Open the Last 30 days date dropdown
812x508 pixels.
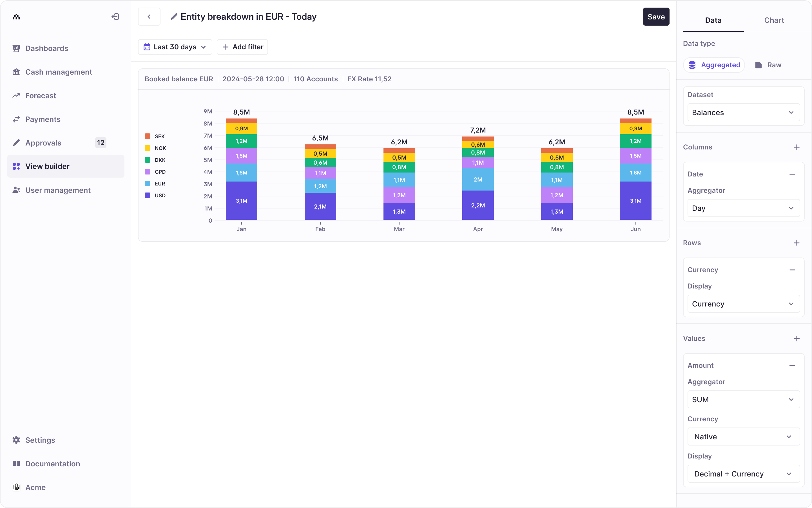[175, 47]
